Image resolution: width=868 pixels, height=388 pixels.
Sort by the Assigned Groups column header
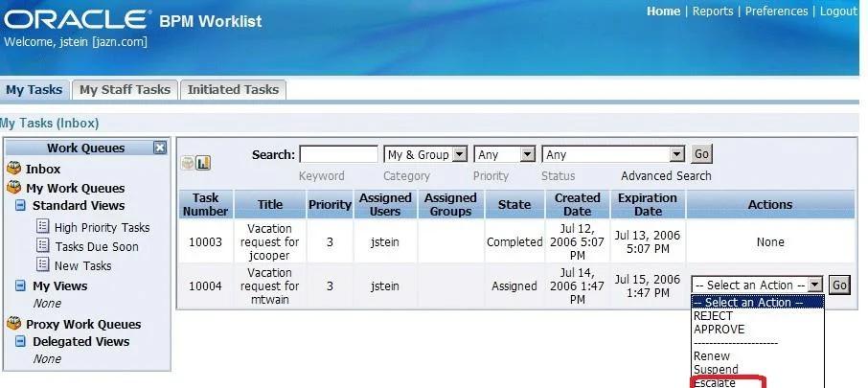pos(450,204)
